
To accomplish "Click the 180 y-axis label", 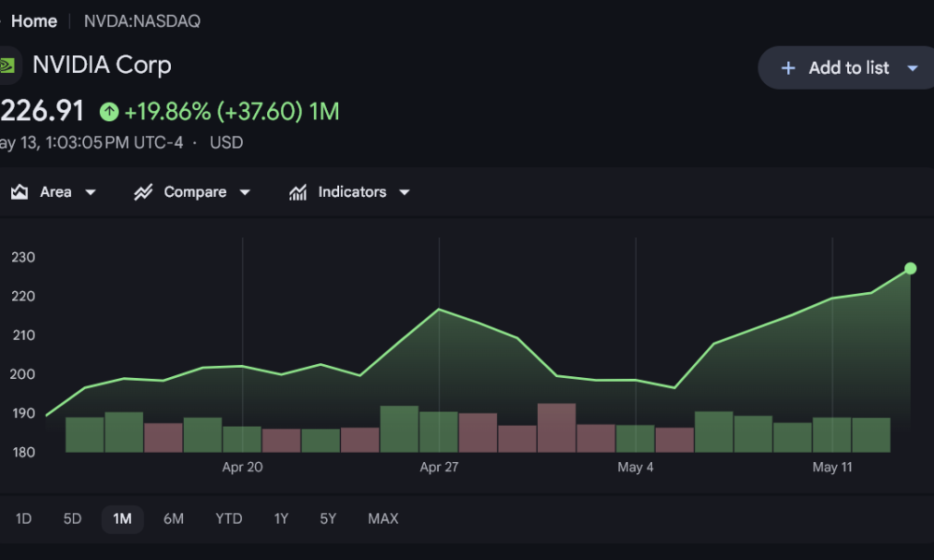I will click(x=23, y=453).
